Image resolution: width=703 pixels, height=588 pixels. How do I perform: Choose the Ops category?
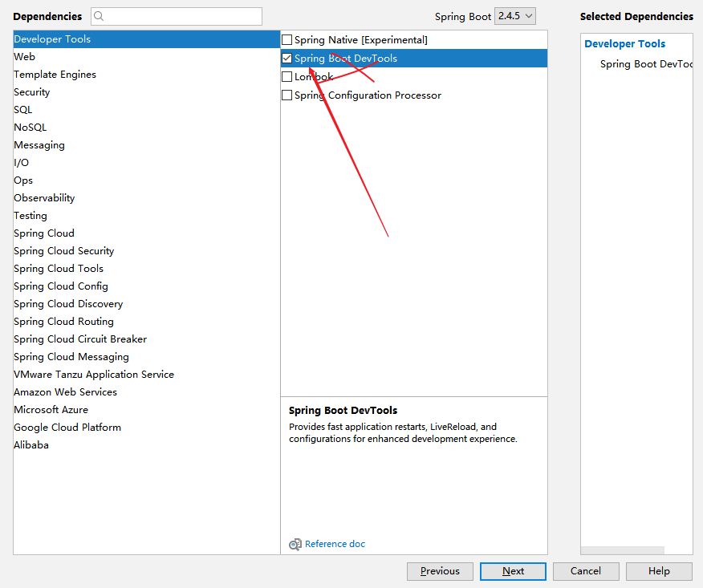(147, 180)
